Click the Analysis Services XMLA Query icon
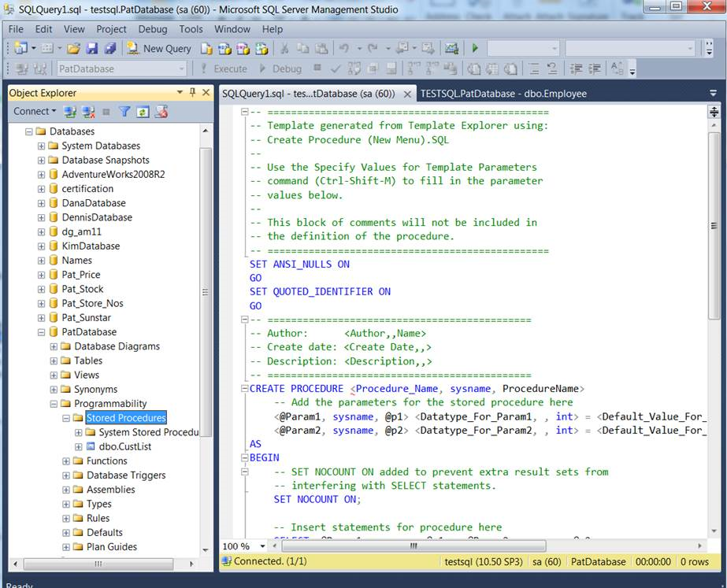The image size is (727, 588). tap(261, 48)
